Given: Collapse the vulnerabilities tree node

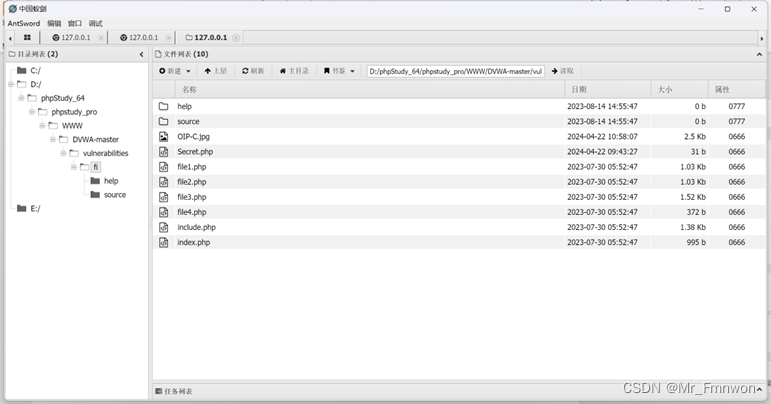Looking at the screenshot, I should [x=63, y=153].
